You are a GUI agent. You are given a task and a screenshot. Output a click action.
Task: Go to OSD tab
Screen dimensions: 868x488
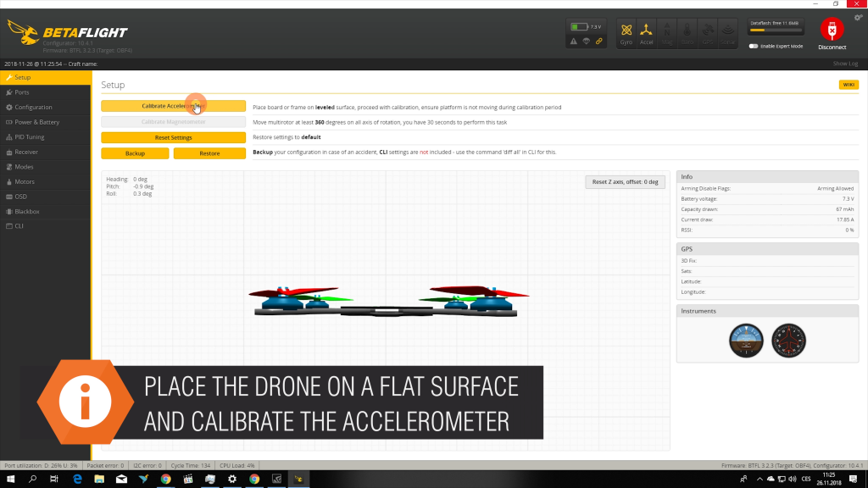point(46,197)
